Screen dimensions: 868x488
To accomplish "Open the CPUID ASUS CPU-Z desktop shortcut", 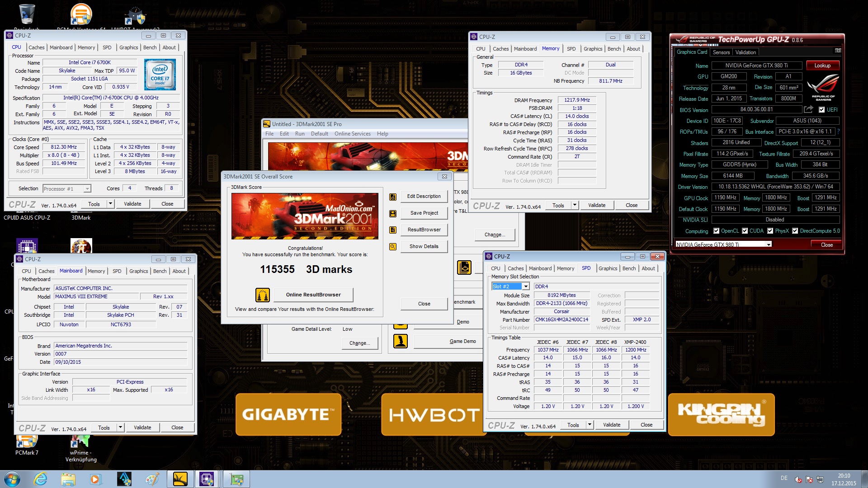I will (27, 218).
